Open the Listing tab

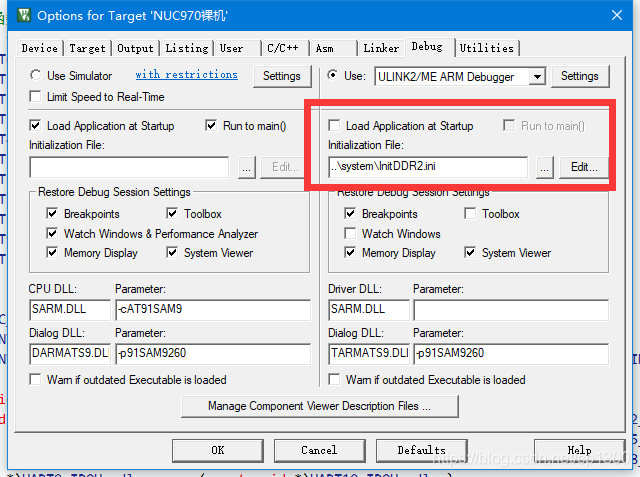[x=187, y=48]
